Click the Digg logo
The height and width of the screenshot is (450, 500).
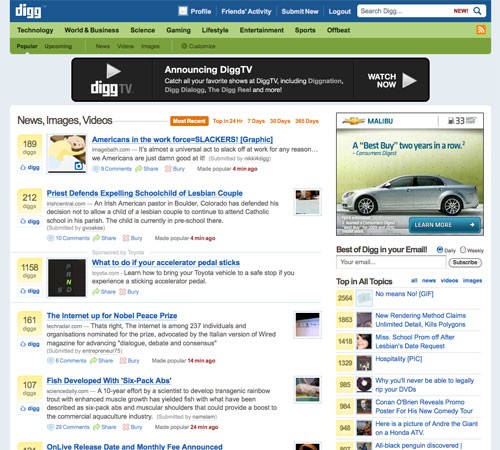(28, 11)
